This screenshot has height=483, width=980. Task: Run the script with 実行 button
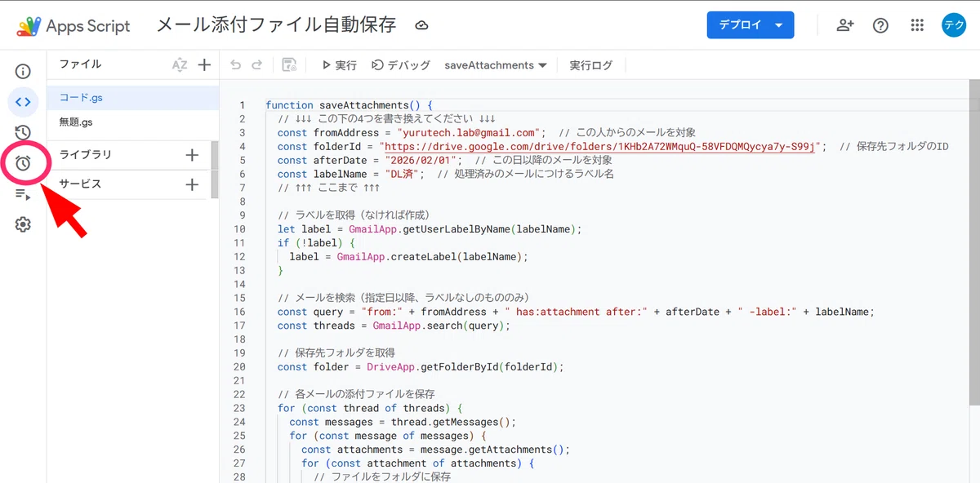339,65
